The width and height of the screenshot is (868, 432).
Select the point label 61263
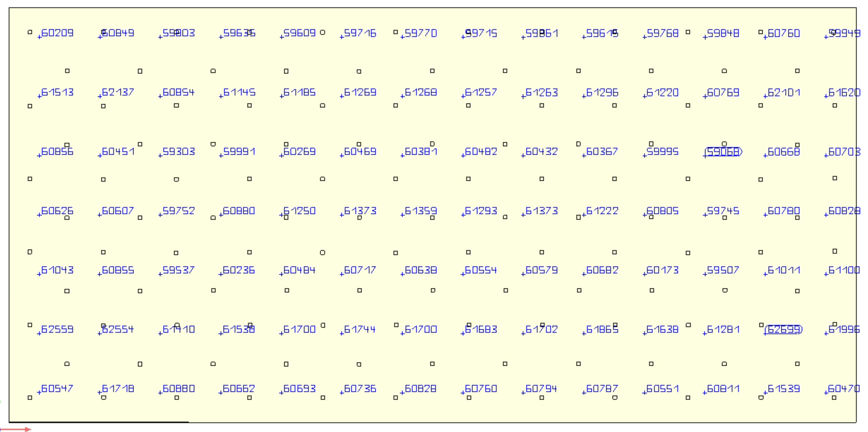coord(542,92)
